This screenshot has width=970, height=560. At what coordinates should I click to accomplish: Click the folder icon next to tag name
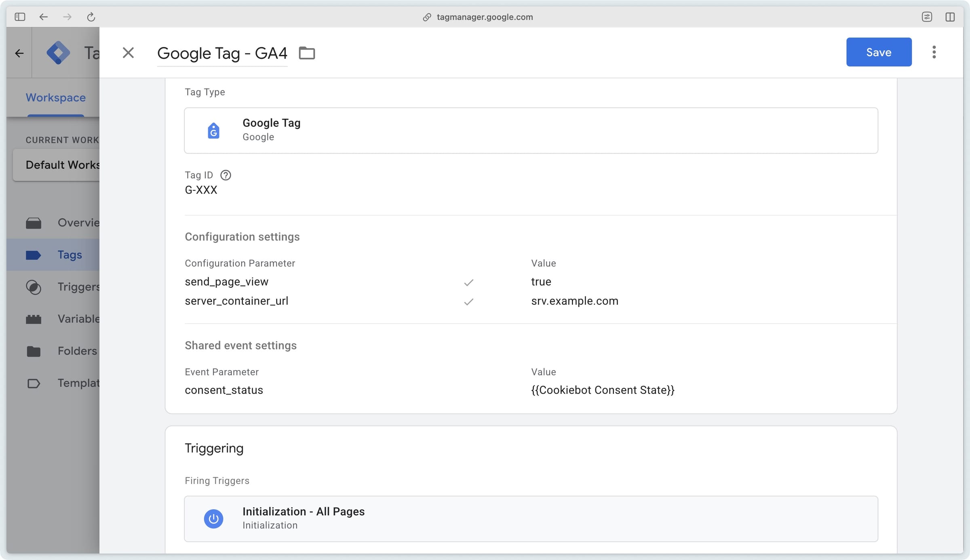[x=307, y=53]
